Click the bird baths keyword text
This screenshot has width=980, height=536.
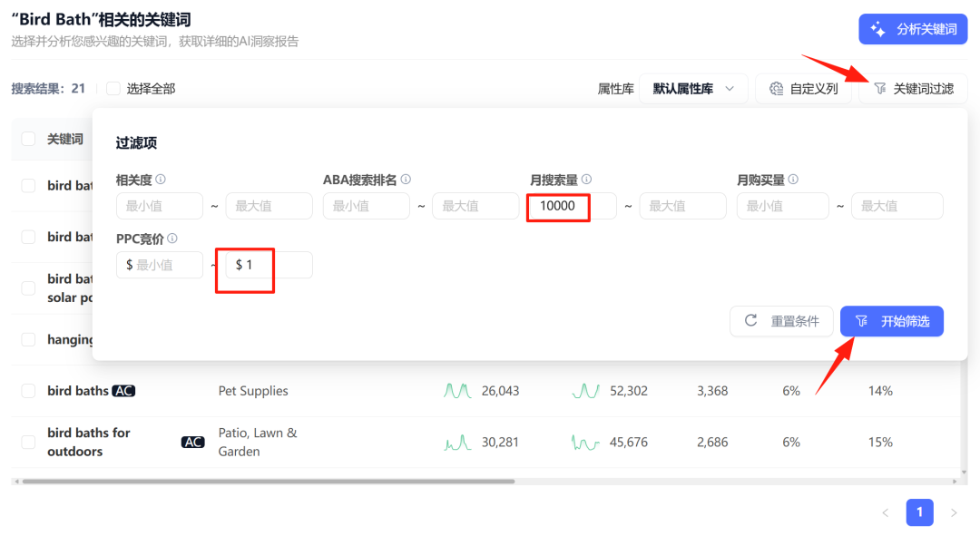(x=78, y=391)
